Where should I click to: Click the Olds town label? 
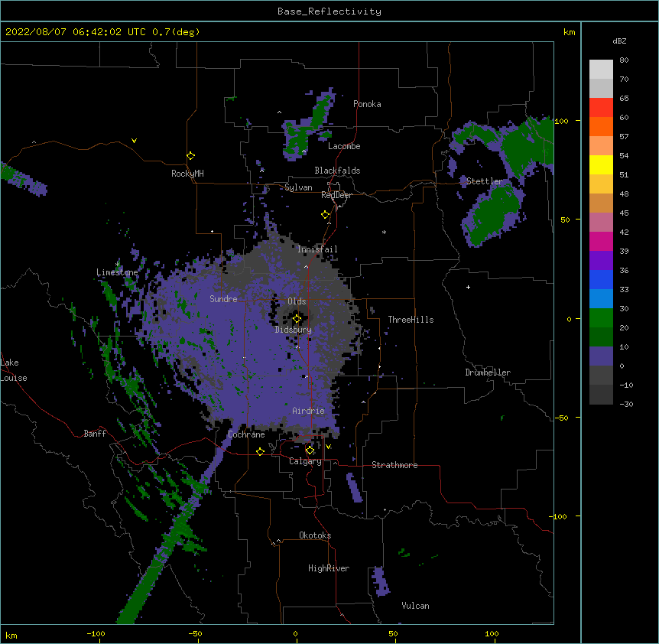297,301
